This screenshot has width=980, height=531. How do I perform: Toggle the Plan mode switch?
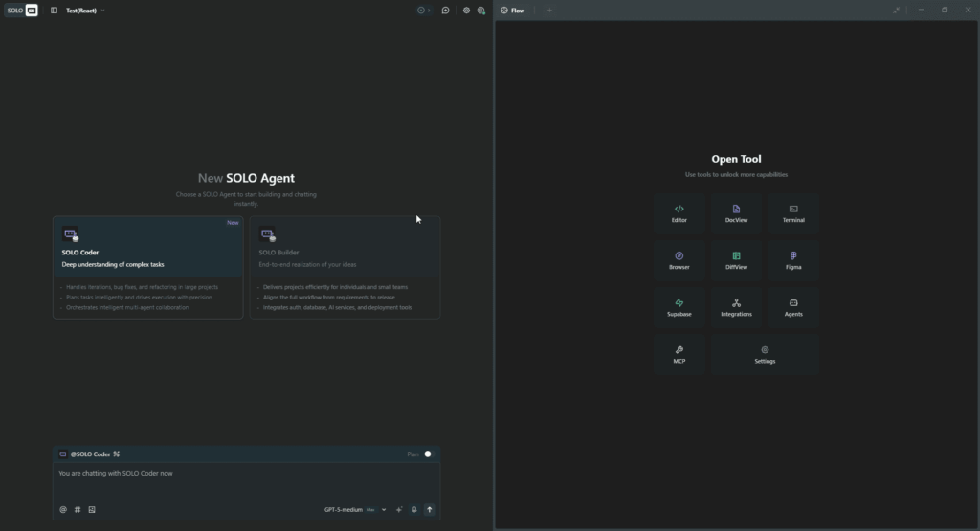coord(427,454)
